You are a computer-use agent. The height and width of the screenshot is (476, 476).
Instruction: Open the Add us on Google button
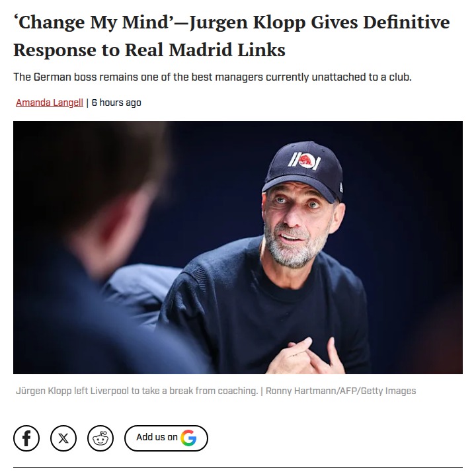click(166, 438)
